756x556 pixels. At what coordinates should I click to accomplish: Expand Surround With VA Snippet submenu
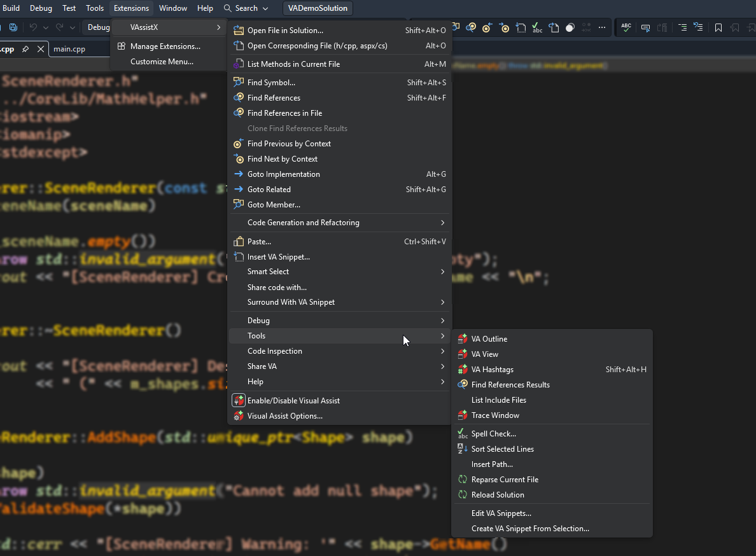click(339, 302)
